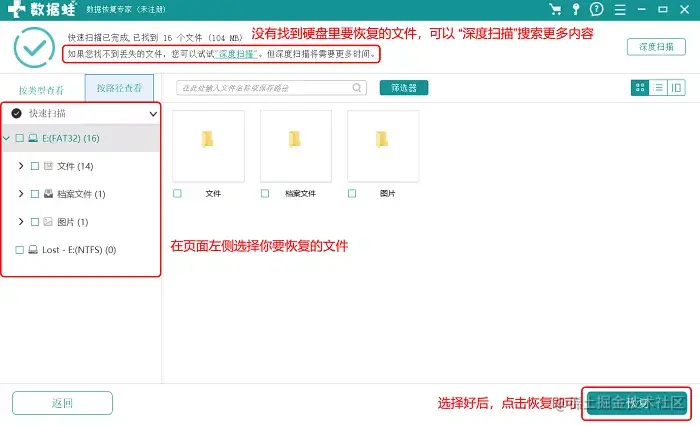Expand the 档案文件 (1) tree node

click(21, 193)
